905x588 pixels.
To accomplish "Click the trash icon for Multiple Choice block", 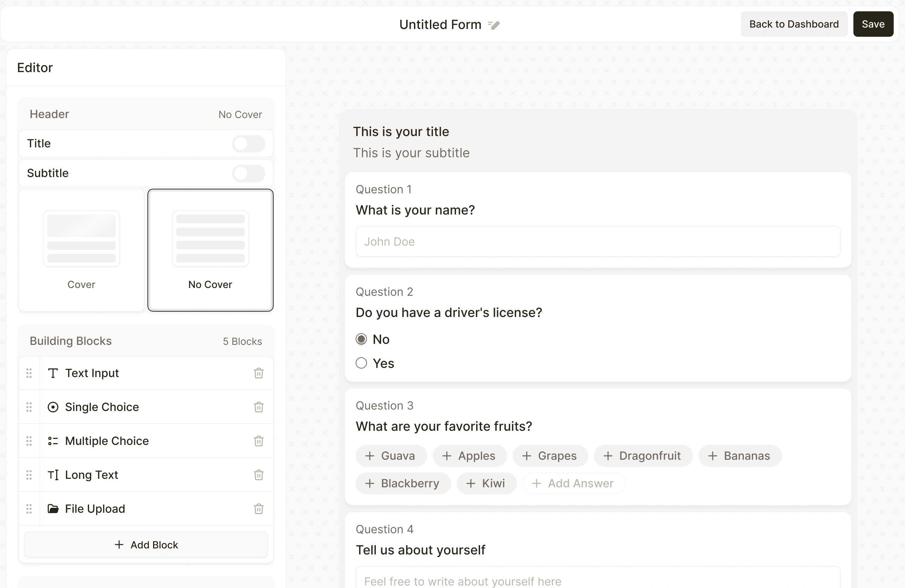I will point(258,441).
